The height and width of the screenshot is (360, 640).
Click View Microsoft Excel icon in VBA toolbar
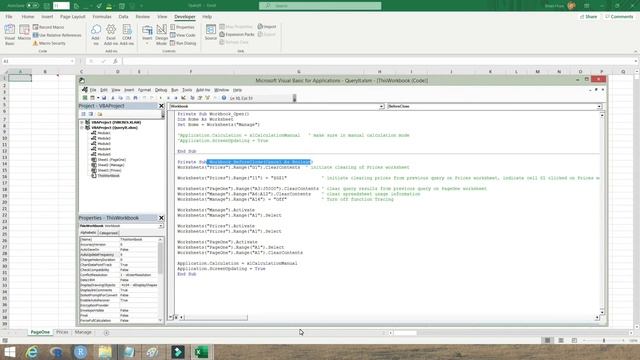pos(85,98)
